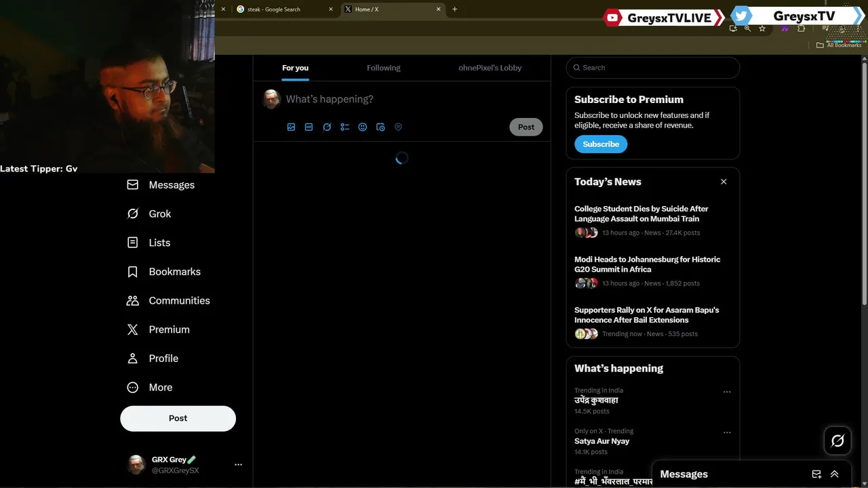868x488 pixels.
Task: Open Lists in the sidebar
Action: pyautogui.click(x=149, y=243)
